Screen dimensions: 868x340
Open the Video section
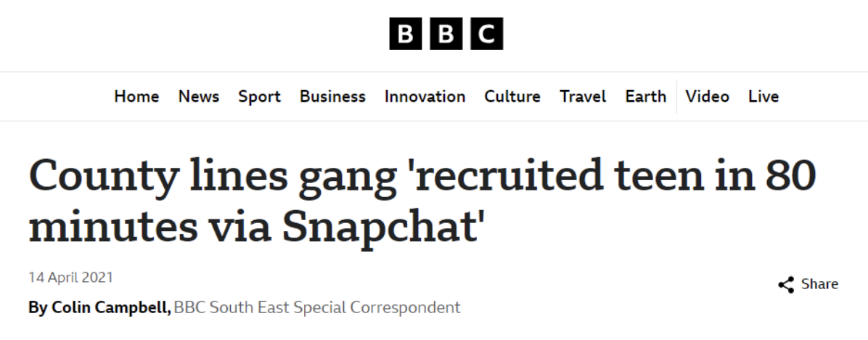click(707, 97)
